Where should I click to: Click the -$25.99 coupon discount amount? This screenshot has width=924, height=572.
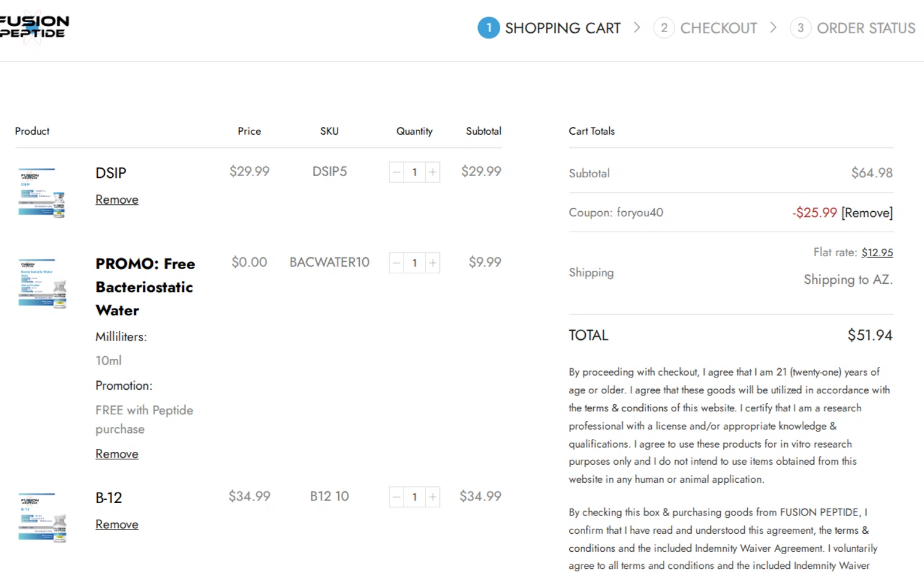[x=814, y=213]
